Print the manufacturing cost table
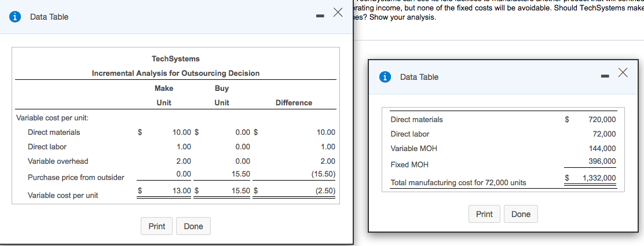This screenshot has width=644, height=246. point(484,214)
